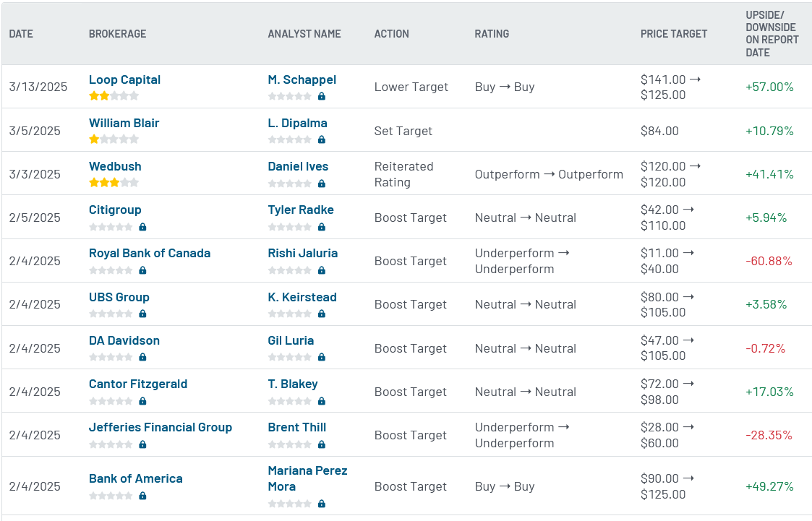Image resolution: width=812 pixels, height=521 pixels.
Task: View analyst Brent Thill's profile
Action: pos(296,427)
